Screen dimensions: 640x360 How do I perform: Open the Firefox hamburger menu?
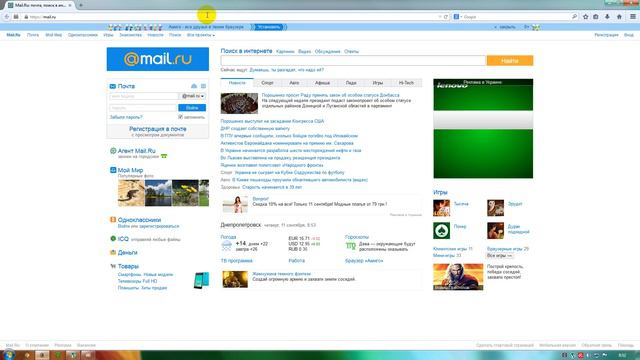(x=633, y=17)
